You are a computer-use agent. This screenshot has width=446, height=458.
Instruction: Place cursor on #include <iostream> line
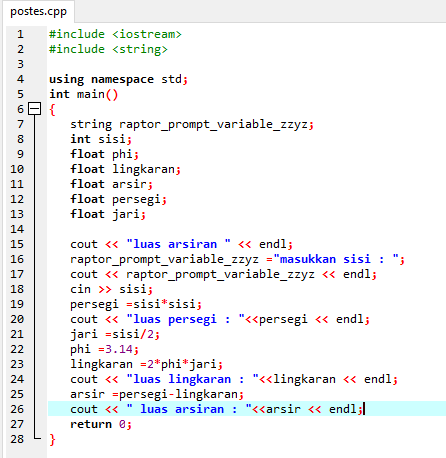[x=115, y=34]
